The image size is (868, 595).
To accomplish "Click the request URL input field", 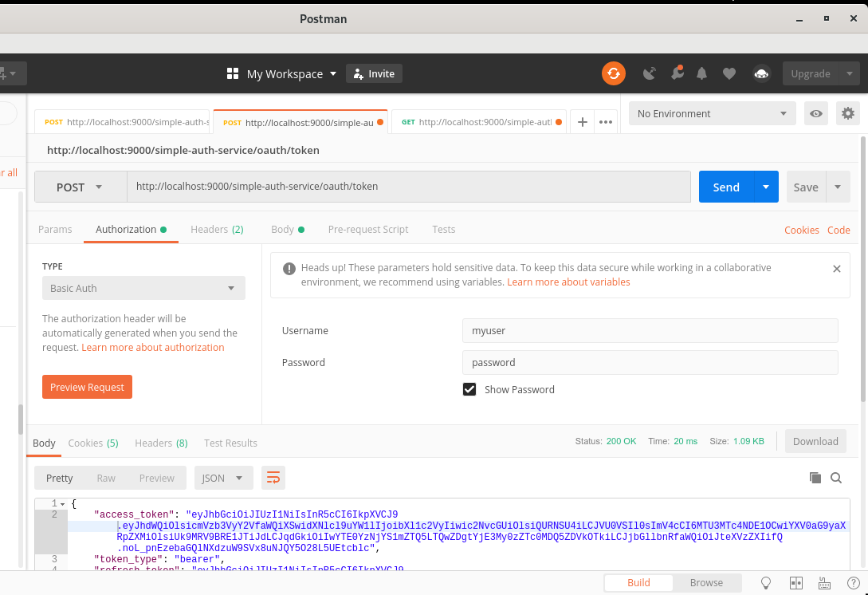I will (409, 187).
